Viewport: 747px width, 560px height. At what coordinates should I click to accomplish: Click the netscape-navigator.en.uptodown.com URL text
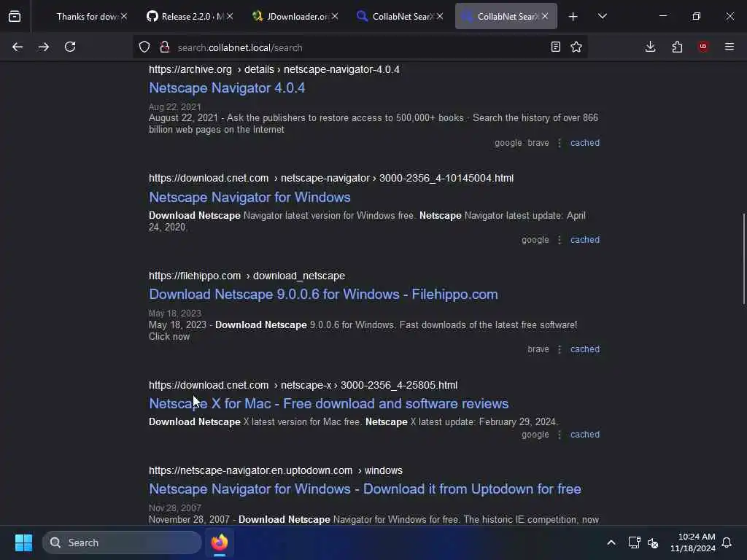275,470
